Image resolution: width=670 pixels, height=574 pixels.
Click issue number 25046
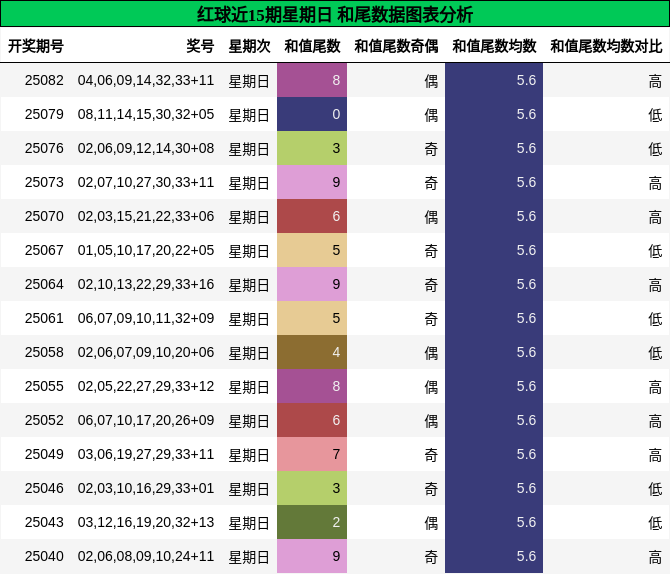[44, 488]
